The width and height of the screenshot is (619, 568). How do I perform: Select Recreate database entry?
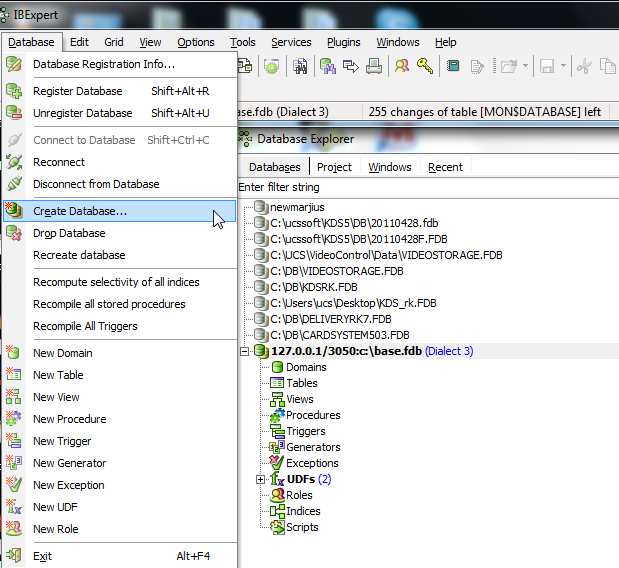[119, 255]
